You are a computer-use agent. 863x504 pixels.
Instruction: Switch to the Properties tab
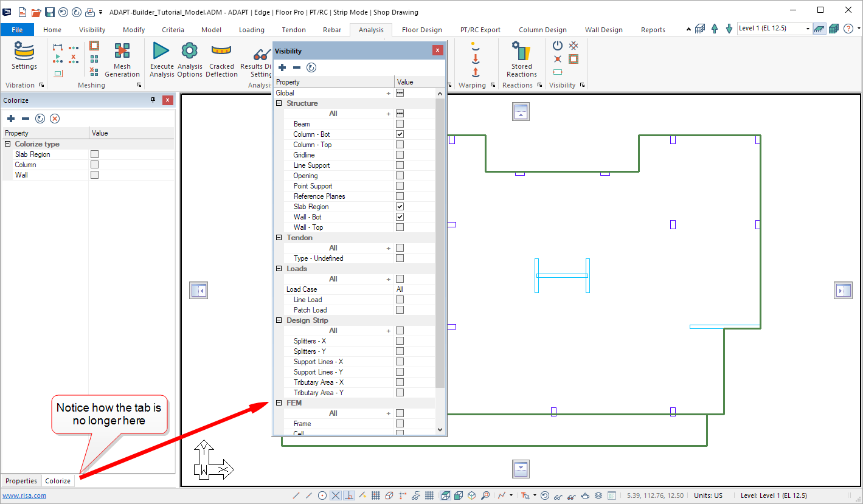[21, 481]
